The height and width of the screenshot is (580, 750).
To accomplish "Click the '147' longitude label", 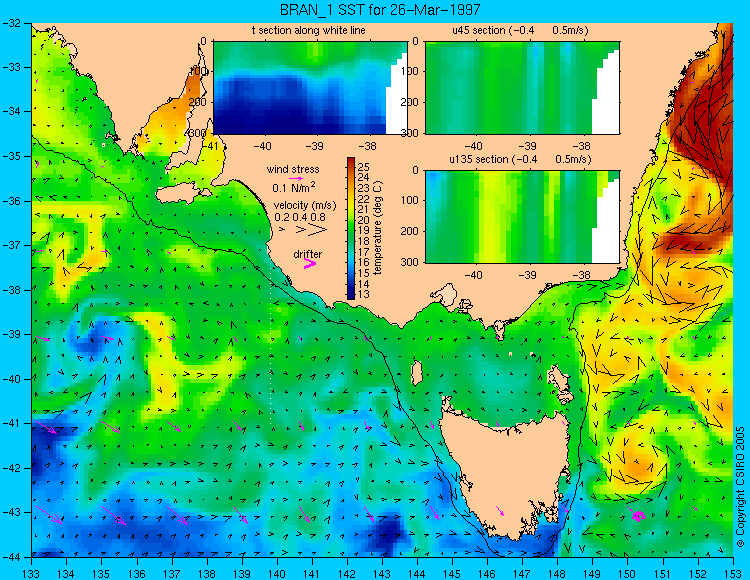I will point(522,573).
